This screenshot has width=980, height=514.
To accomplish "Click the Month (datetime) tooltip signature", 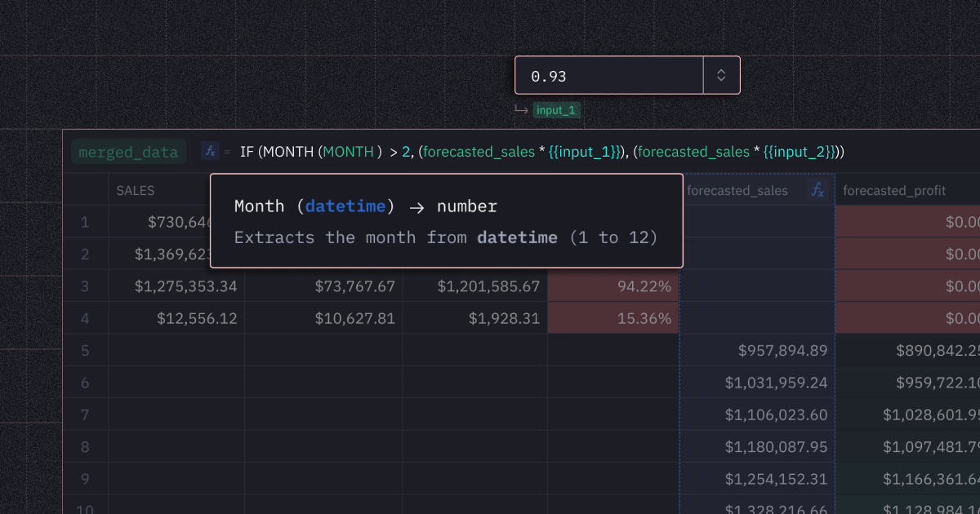I will tap(366, 206).
